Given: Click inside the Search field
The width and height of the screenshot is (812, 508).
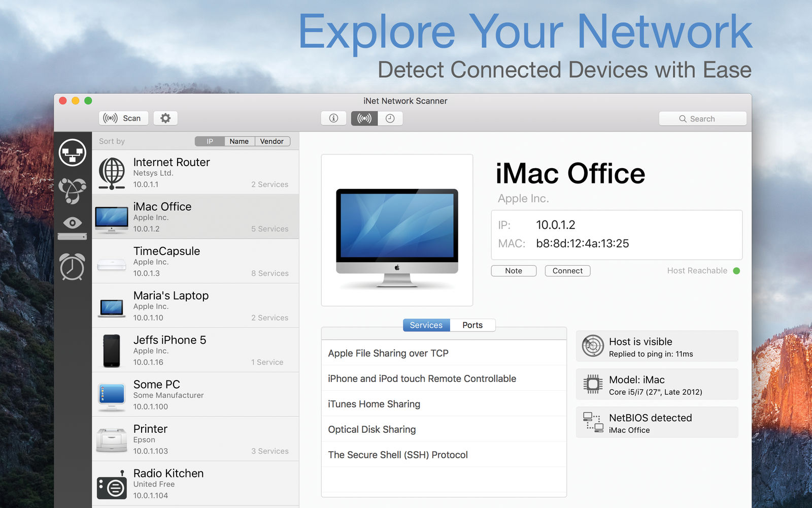Looking at the screenshot, I should [x=702, y=118].
